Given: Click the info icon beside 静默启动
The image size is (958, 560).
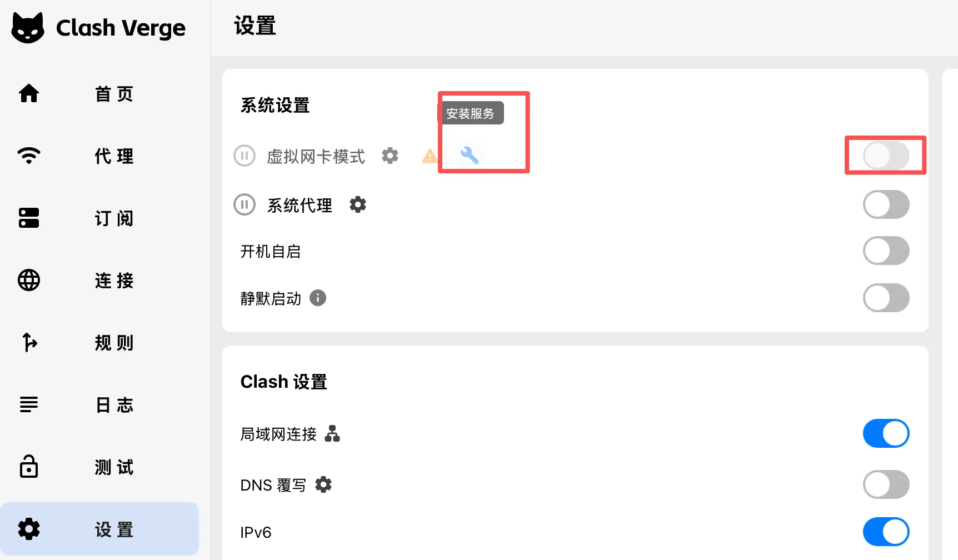Looking at the screenshot, I should 318,298.
